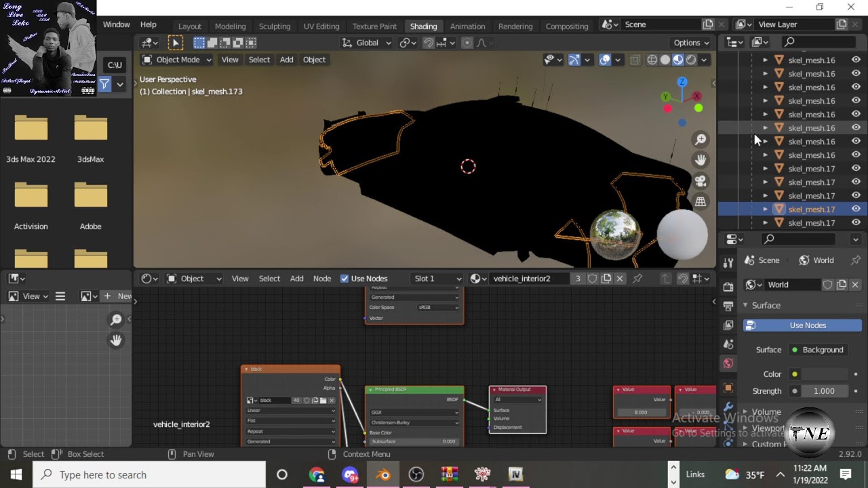Toggle perspective/orthographic grid icon
The image size is (868, 488).
tap(701, 201)
